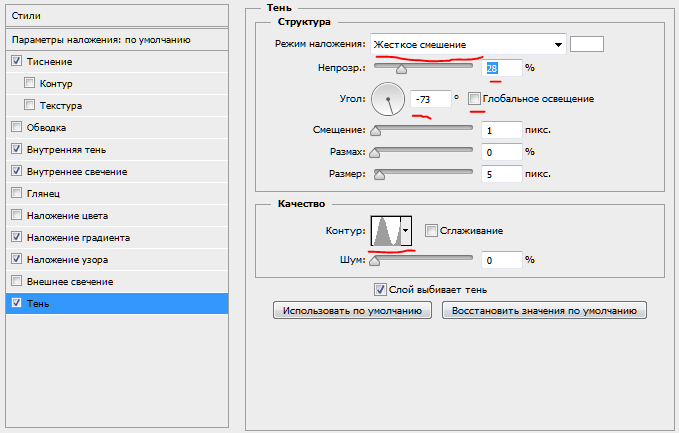This screenshot has height=433, width=679.
Task: Click the Смещение value input field
Action: pos(500,130)
